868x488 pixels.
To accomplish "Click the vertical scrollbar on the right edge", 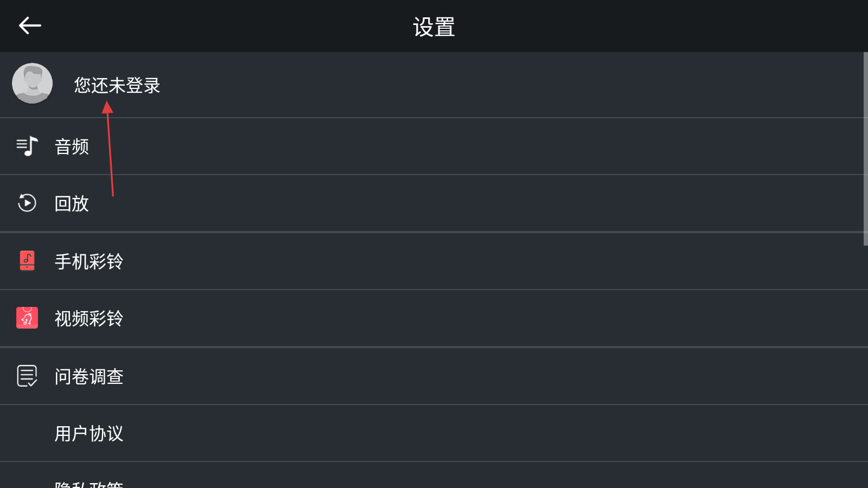I will click(865, 149).
